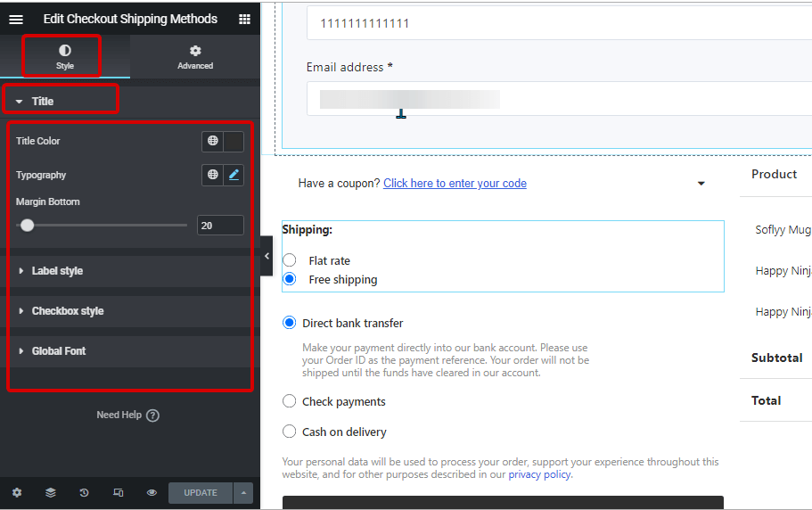Select the Free shipping radio button
Image resolution: width=812 pixels, height=510 pixels.
290,279
